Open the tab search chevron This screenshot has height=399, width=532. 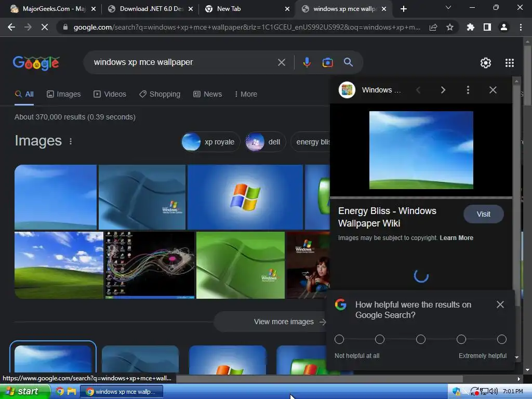pos(448,7)
